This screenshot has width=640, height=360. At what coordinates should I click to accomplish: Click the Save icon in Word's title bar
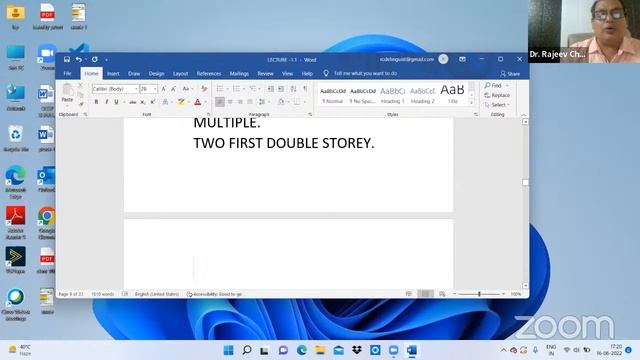click(67, 59)
